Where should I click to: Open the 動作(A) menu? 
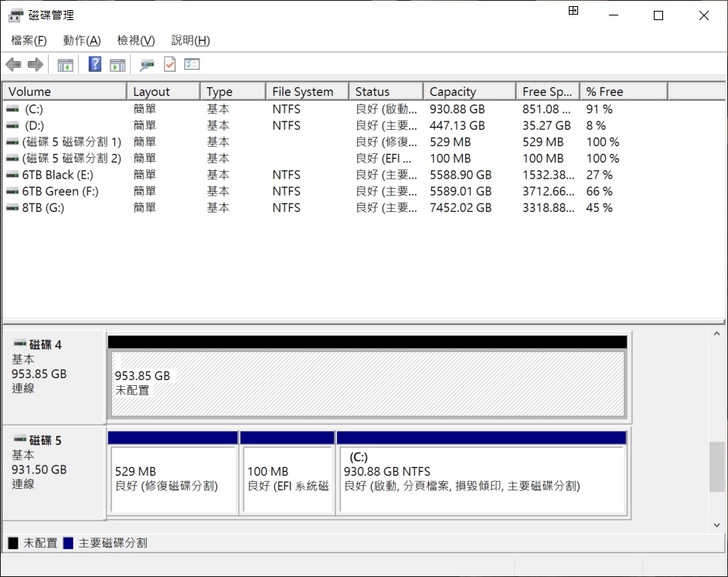tap(82, 40)
